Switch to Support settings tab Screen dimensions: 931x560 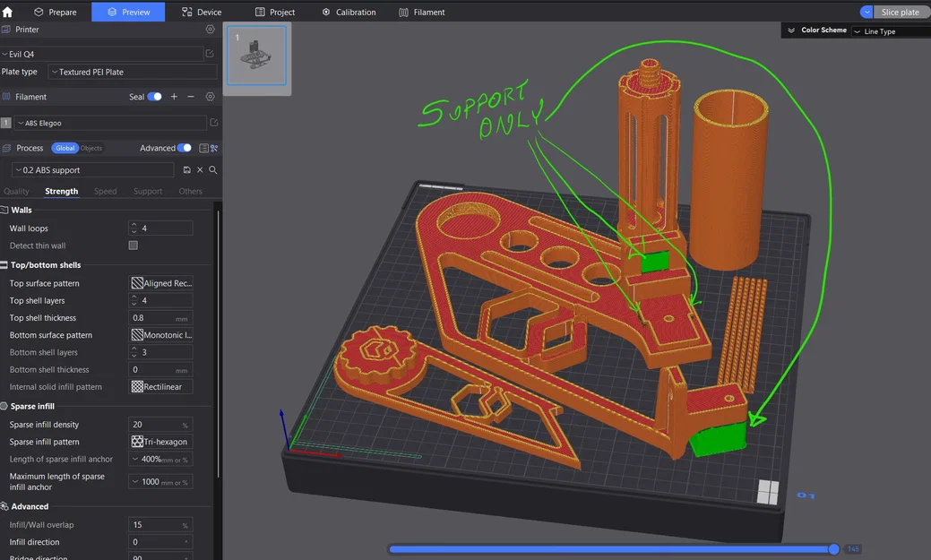[x=148, y=191]
